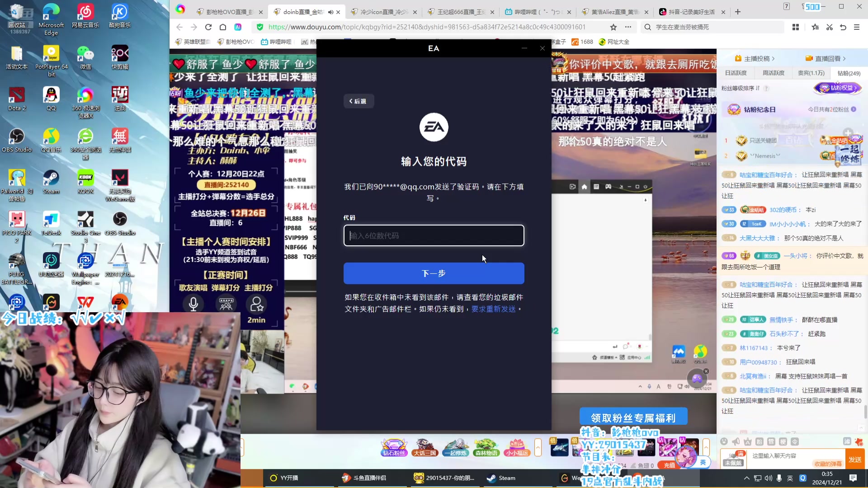Click the browser screenshot scissors icon
This screenshot has height=488, width=868.
[x=830, y=27]
